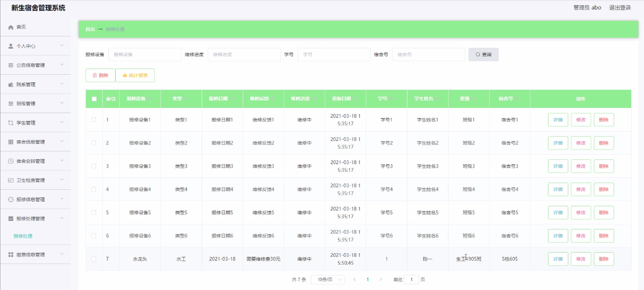This screenshot has height=290, width=644.
Task: Select 报修处理 submenu item
Action: pos(23,236)
